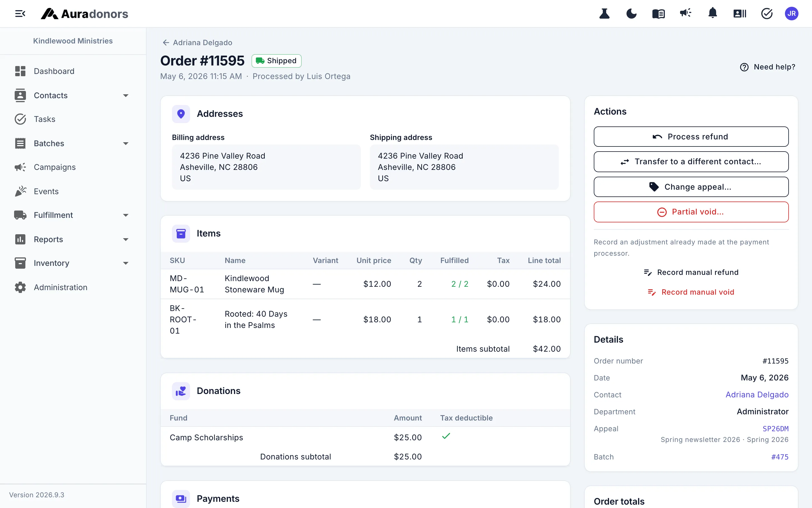Expand the Batches sidebar dropdown arrow
This screenshot has height=508, width=812.
pyautogui.click(x=126, y=143)
